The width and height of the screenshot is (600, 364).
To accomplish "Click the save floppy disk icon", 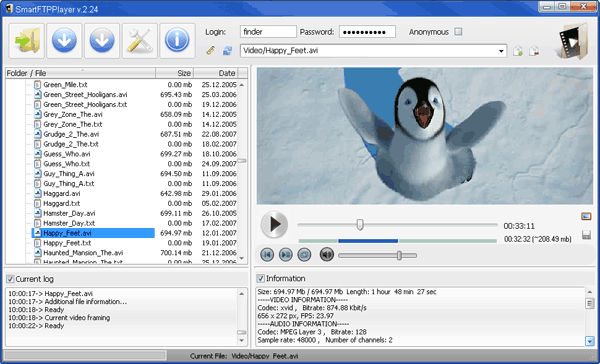I will pos(586,235).
